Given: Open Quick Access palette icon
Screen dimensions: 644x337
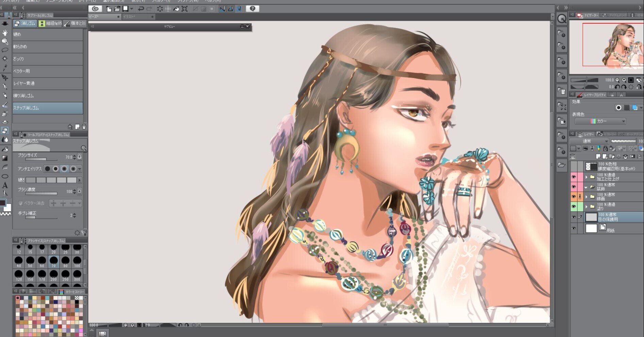Looking at the screenshot, I should pyautogui.click(x=562, y=19).
